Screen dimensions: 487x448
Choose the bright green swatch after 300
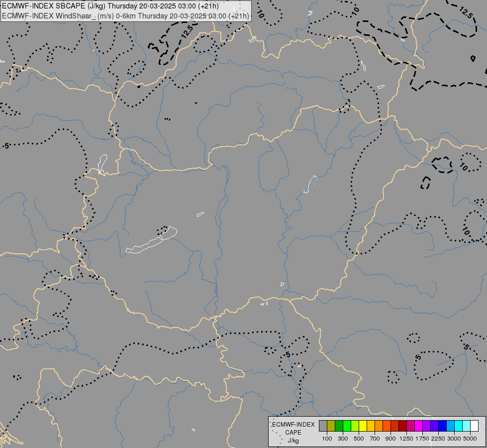347,426
